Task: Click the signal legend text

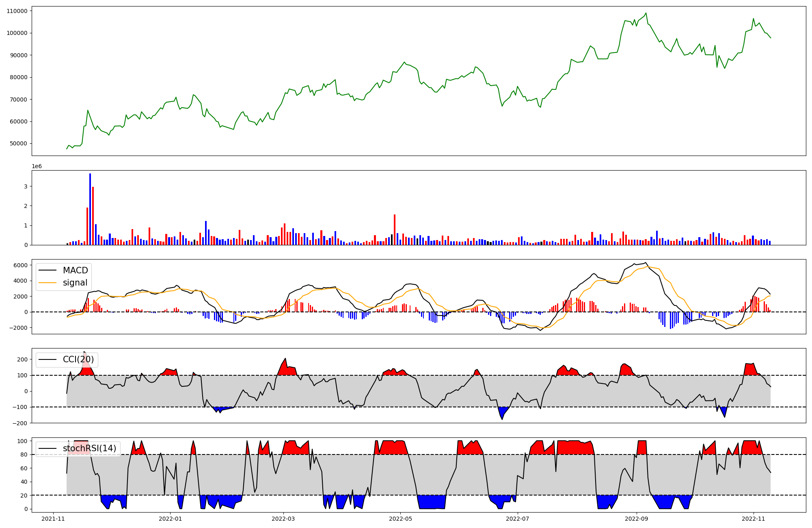Action: click(x=75, y=283)
